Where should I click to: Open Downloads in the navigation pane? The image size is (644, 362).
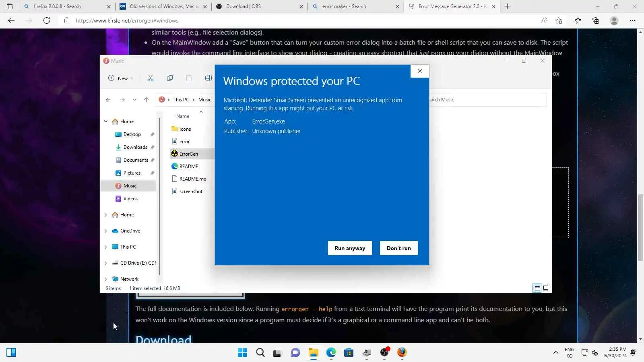135,147
